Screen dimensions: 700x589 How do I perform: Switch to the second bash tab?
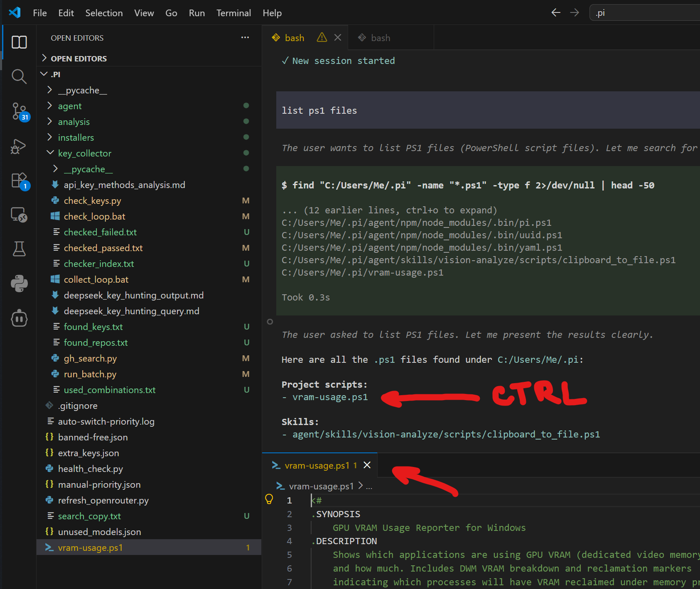(391, 38)
